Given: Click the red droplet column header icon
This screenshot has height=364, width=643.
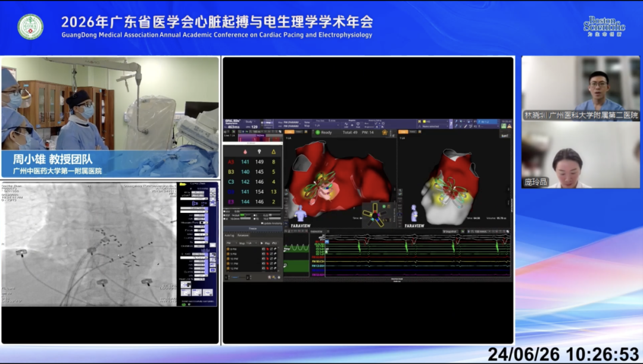Looking at the screenshot, I should click(x=245, y=152).
